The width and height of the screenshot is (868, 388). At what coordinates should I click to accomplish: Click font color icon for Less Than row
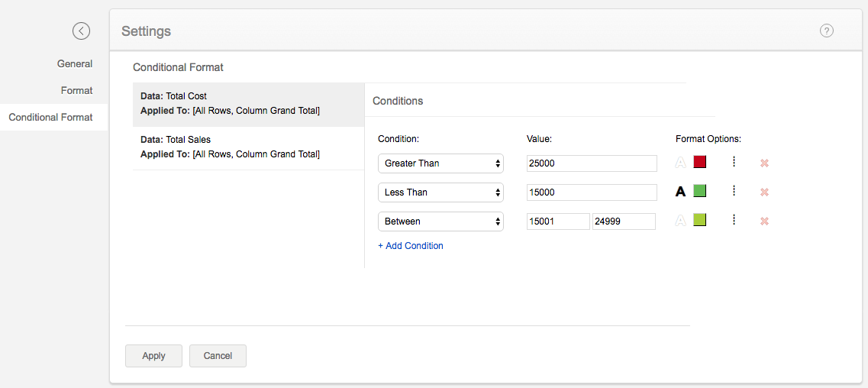[x=680, y=192]
